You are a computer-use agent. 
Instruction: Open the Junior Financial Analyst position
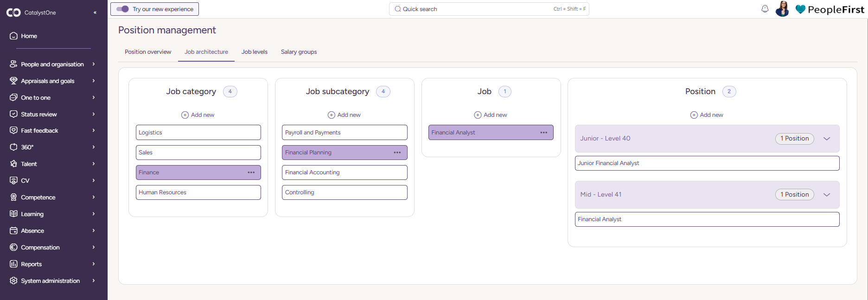pyautogui.click(x=707, y=163)
